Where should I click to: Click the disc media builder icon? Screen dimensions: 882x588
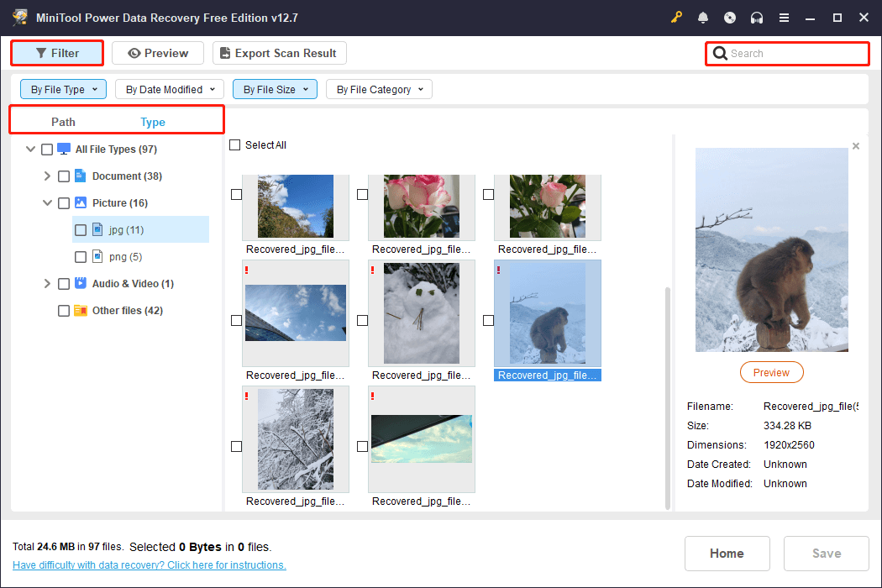pos(730,18)
